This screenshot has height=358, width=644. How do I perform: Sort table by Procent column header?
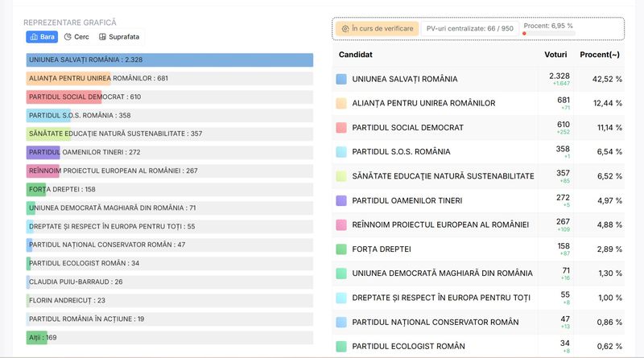click(601, 55)
